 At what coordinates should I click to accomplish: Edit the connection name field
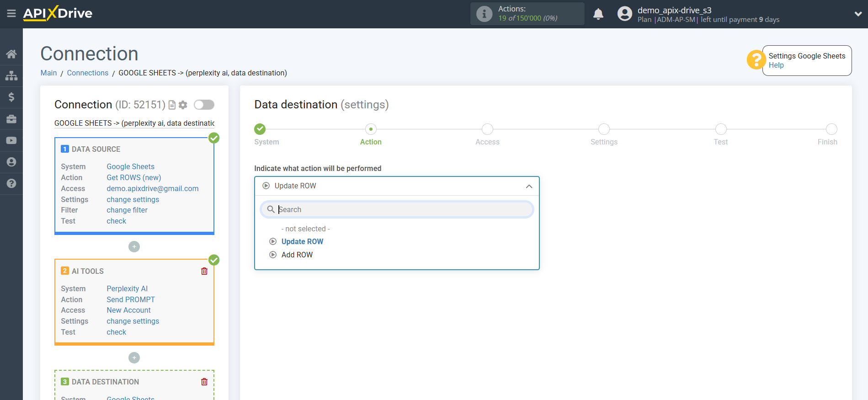(x=134, y=123)
